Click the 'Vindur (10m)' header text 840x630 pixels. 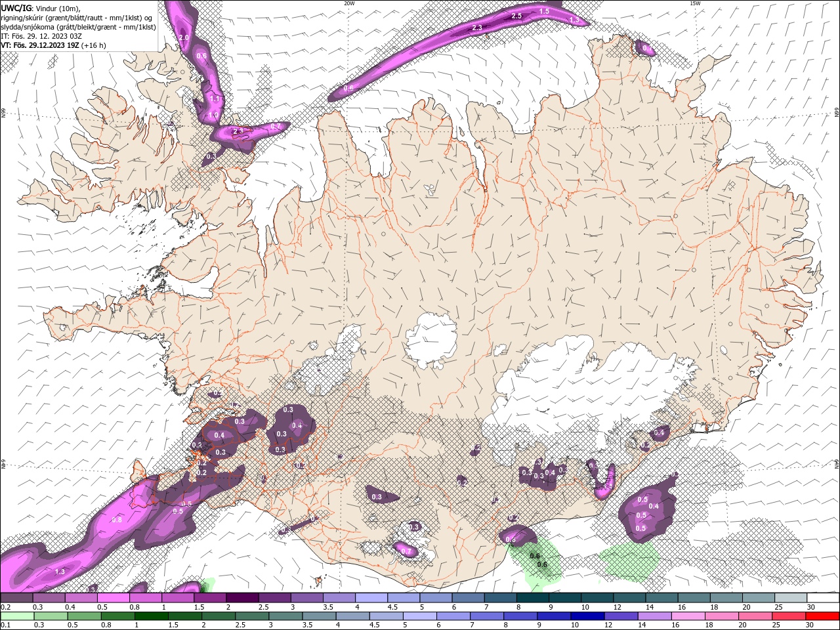tap(58, 8)
